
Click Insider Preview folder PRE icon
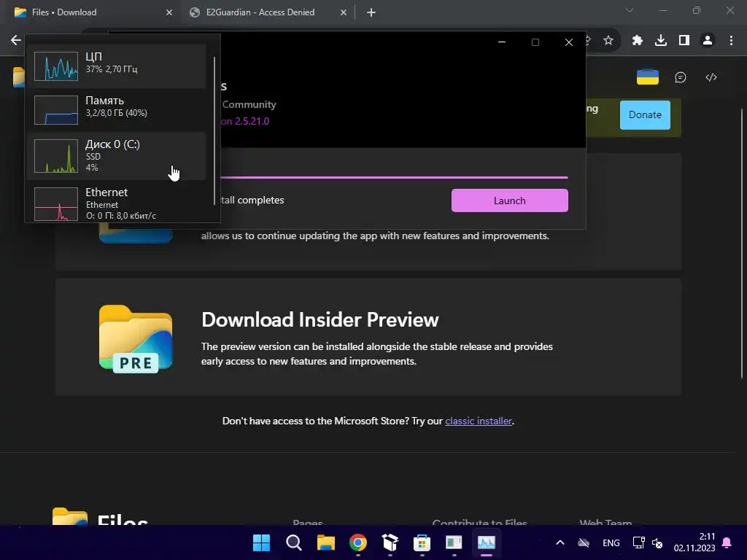click(136, 339)
